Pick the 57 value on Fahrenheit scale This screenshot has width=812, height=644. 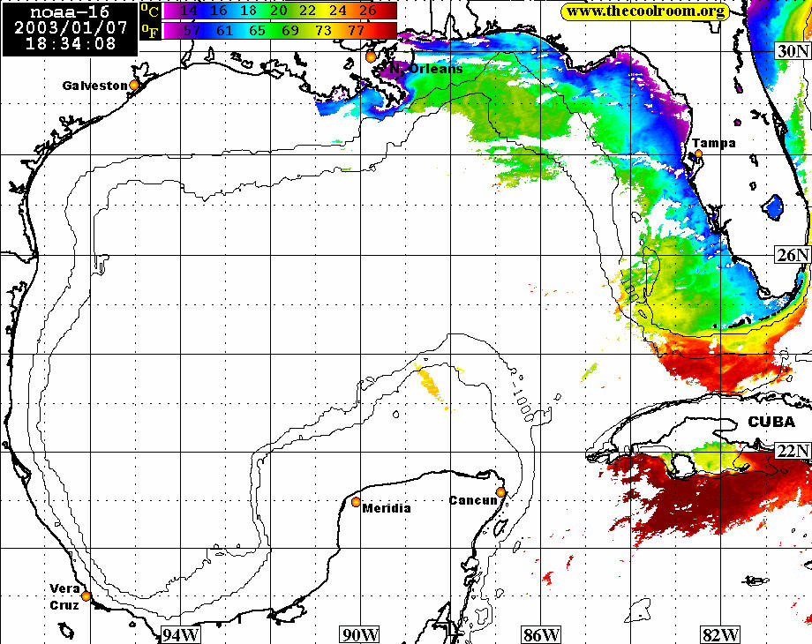pos(192,31)
